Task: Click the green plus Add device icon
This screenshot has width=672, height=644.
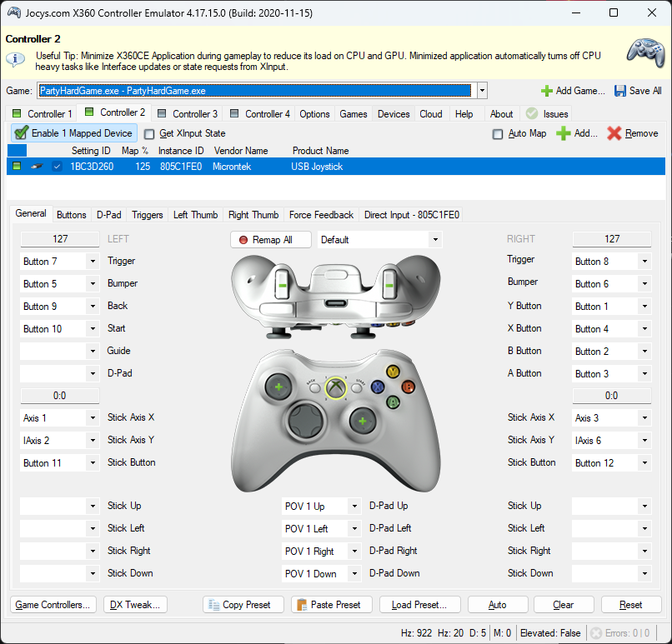Action: tap(563, 133)
